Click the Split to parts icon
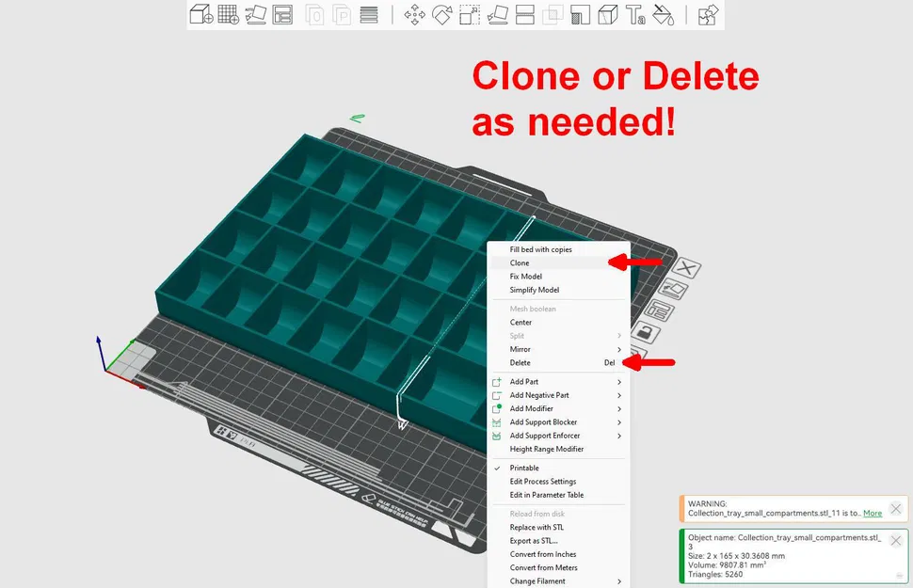Viewport: 913px width, 588px height. click(x=342, y=14)
